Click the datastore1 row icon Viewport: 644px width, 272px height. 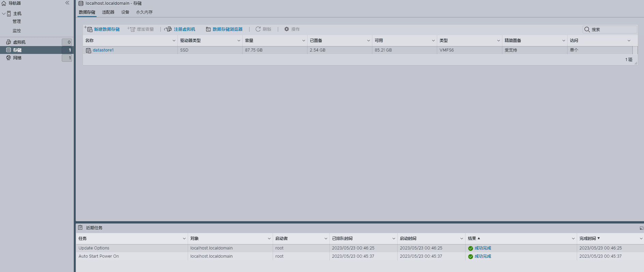pos(88,51)
